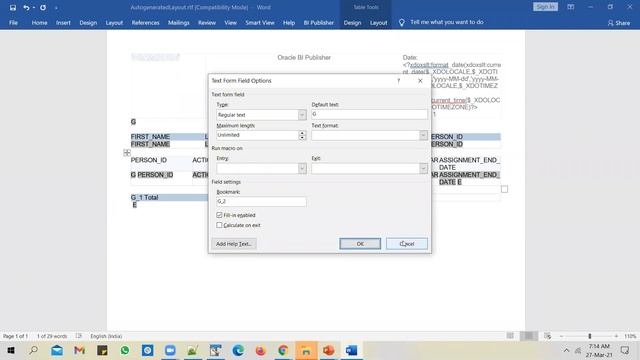The image size is (640, 360).
Task: Click the table move handle icon
Action: click(127, 153)
